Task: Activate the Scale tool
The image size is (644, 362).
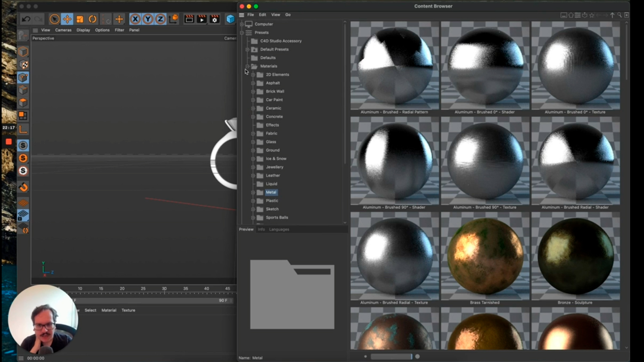Action: click(x=80, y=19)
